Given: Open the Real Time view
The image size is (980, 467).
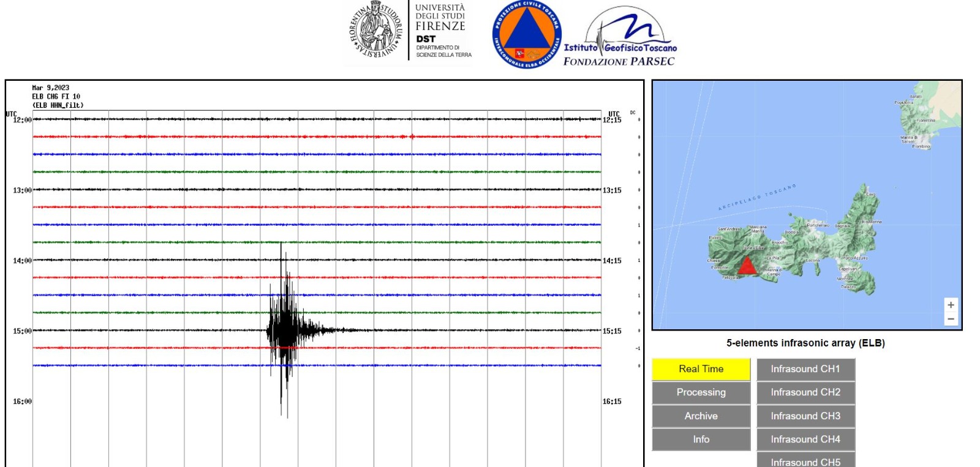Looking at the screenshot, I should click(x=701, y=369).
